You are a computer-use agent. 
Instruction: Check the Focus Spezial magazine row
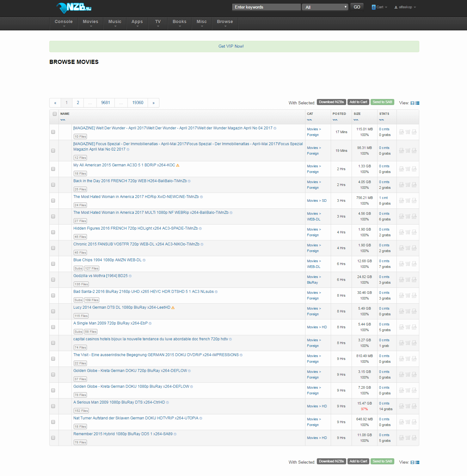[x=53, y=151]
